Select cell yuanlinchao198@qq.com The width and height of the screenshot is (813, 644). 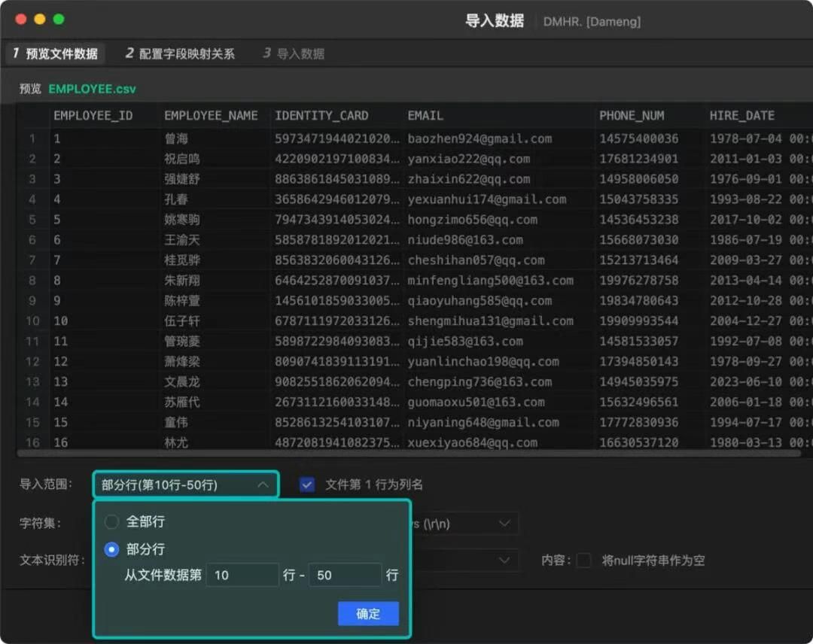tap(483, 361)
